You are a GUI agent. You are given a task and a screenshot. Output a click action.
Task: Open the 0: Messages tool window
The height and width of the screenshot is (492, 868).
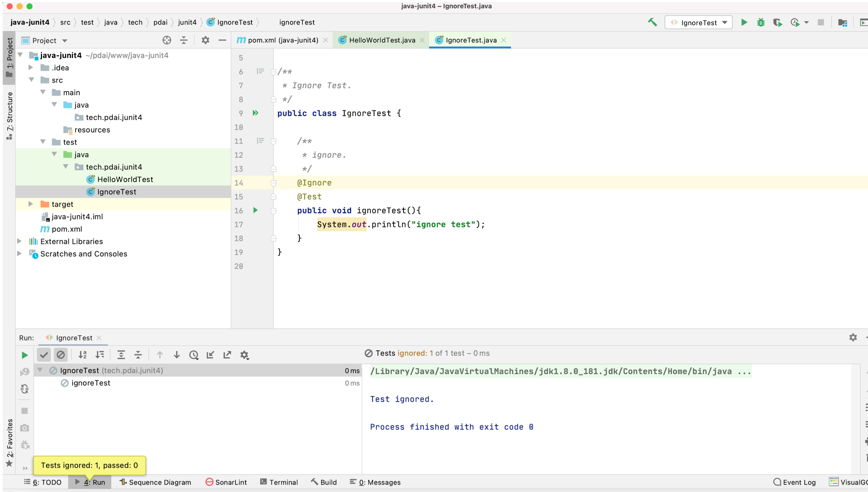pyautogui.click(x=375, y=482)
